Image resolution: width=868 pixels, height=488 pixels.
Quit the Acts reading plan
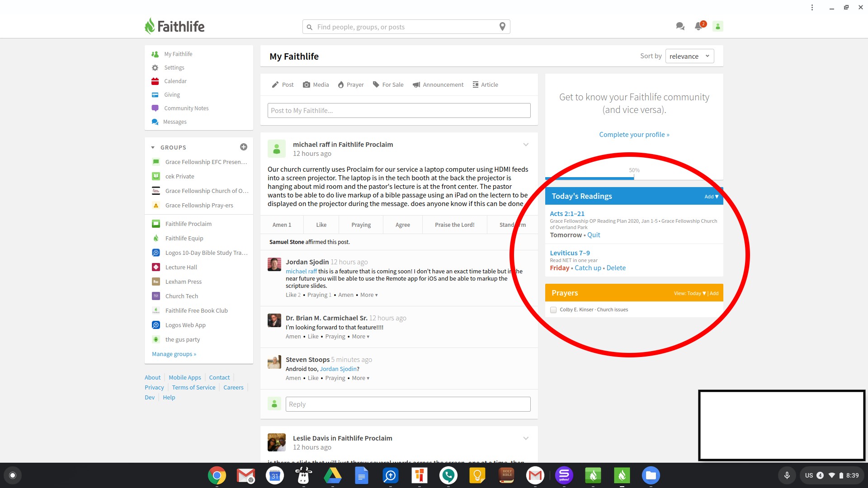[x=594, y=235]
